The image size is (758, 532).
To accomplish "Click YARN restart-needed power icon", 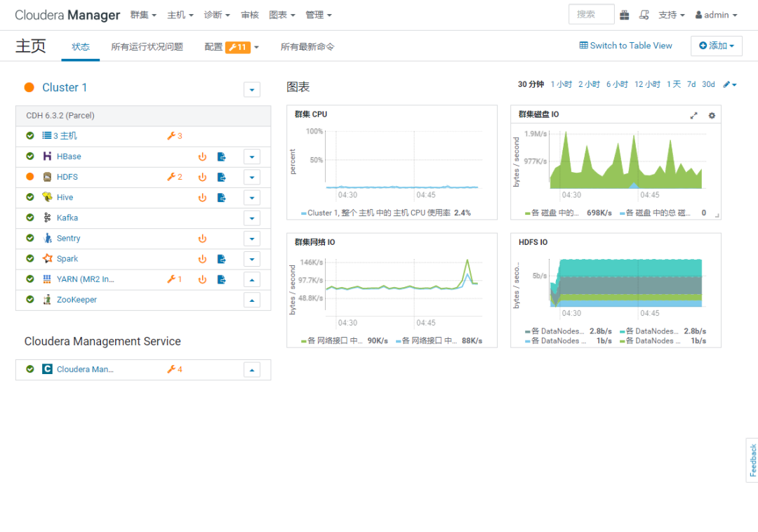I will (x=203, y=279).
